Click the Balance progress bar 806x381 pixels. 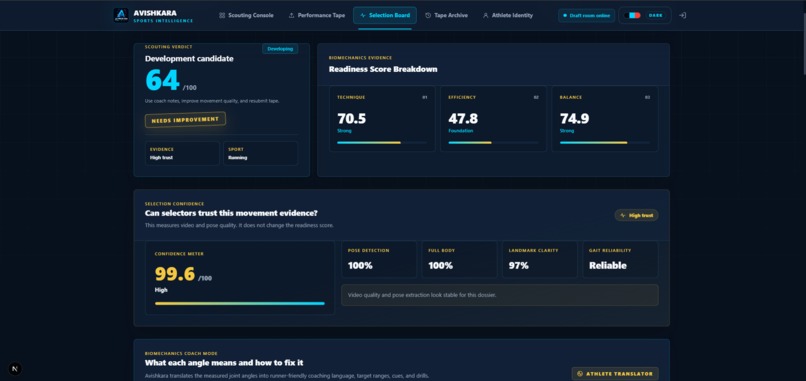(605, 142)
